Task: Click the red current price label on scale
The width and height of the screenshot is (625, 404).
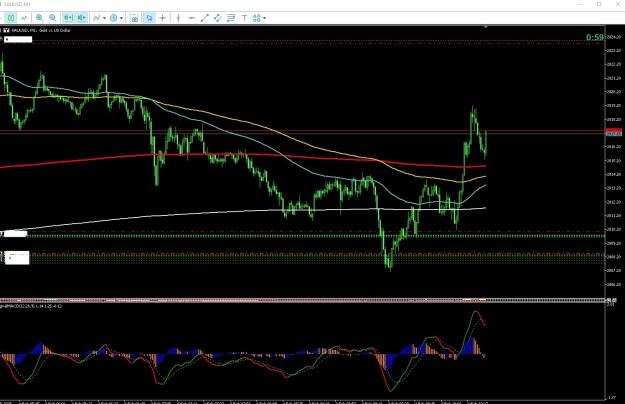Action: click(614, 130)
